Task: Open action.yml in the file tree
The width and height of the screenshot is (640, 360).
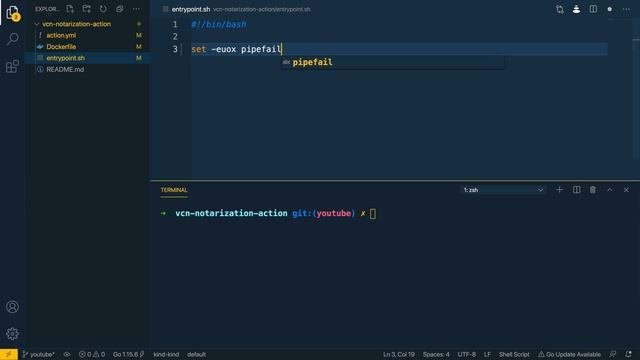Action: (x=61, y=36)
